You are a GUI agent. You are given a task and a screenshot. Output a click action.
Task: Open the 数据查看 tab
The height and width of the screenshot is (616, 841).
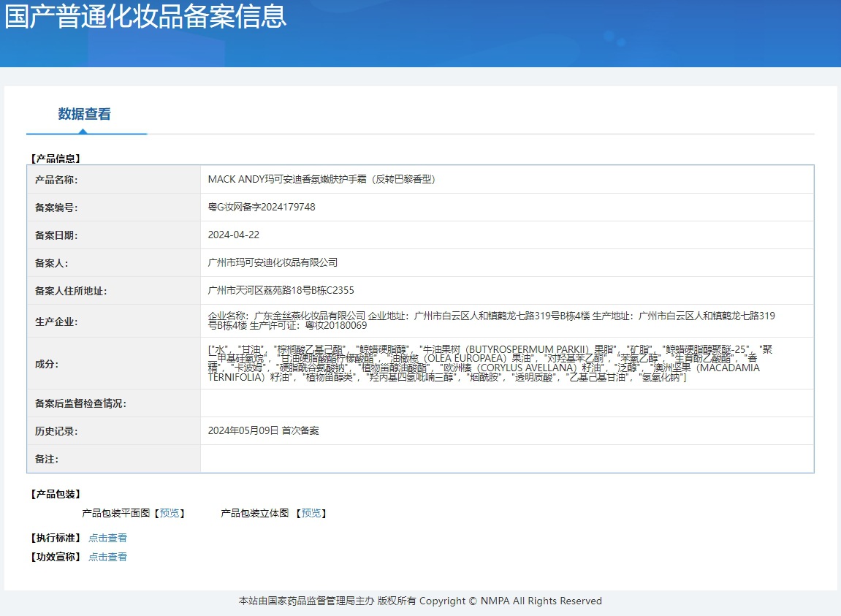point(85,114)
